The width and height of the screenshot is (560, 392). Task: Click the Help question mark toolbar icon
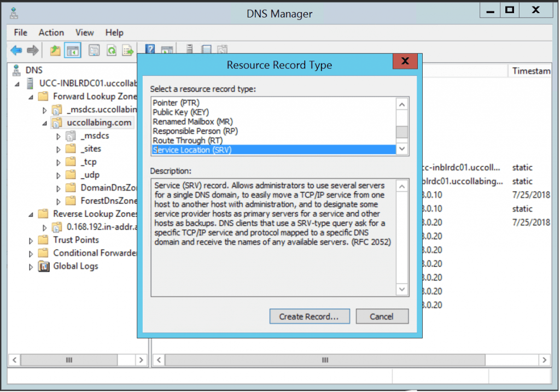coord(149,50)
